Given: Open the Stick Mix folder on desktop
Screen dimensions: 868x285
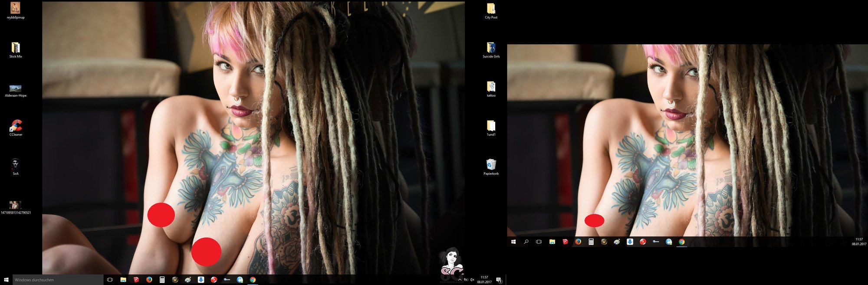Looking at the screenshot, I should (16, 48).
